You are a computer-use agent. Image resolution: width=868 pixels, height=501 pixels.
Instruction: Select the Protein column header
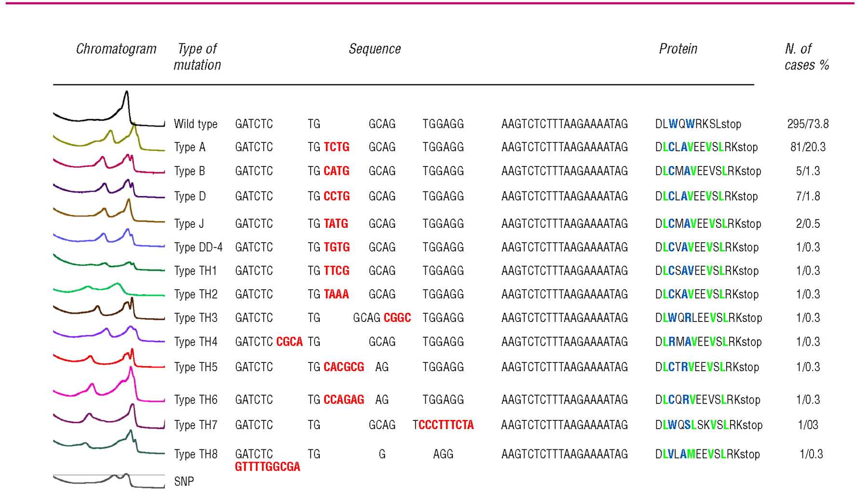(x=678, y=49)
